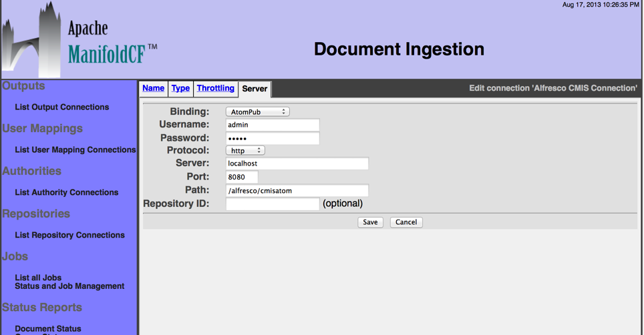Screen dimensions: 644x335
Task: Open List Output Connections
Action: click(x=62, y=107)
